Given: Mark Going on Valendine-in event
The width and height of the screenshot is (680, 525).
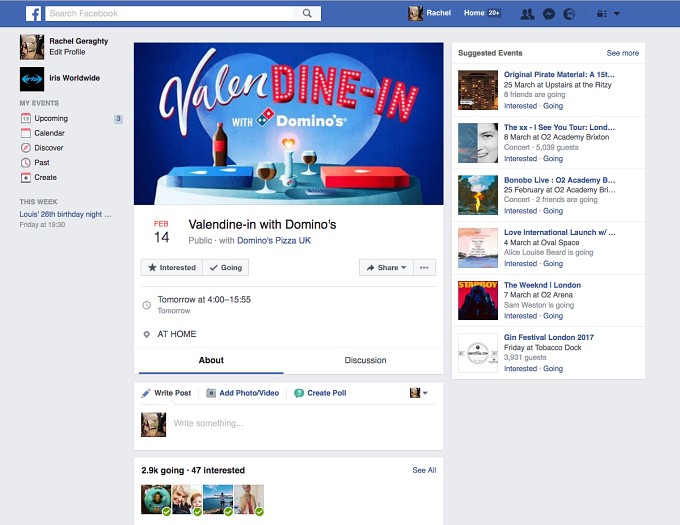Looking at the screenshot, I should tap(226, 267).
